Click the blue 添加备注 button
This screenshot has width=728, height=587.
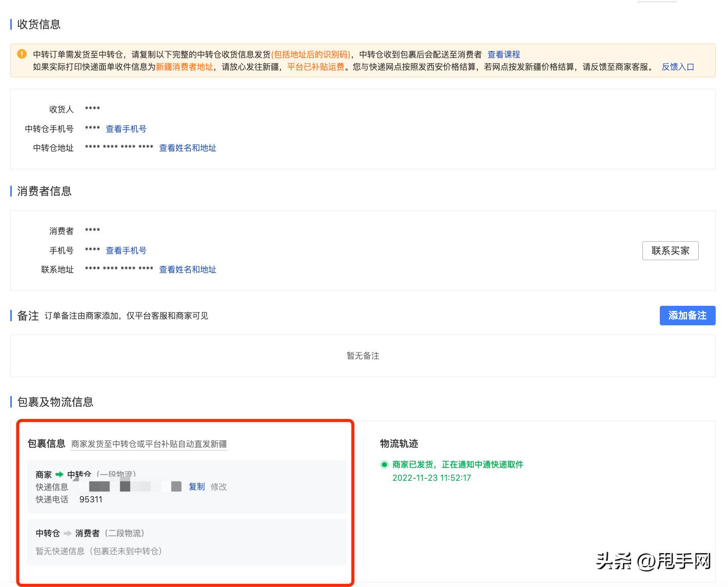(x=687, y=316)
